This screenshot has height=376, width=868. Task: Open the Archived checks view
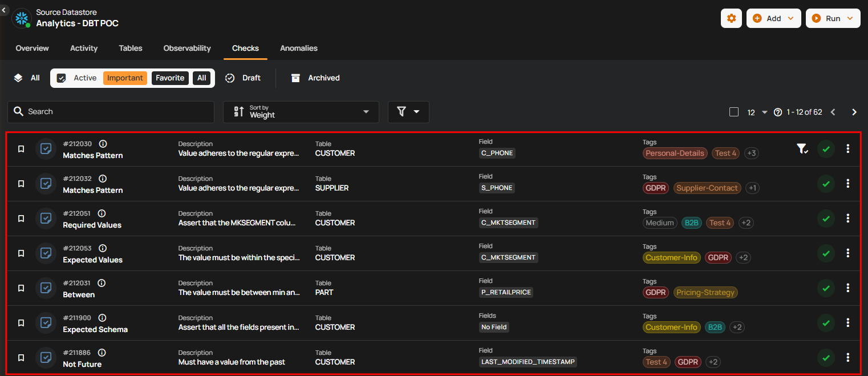[x=315, y=78]
